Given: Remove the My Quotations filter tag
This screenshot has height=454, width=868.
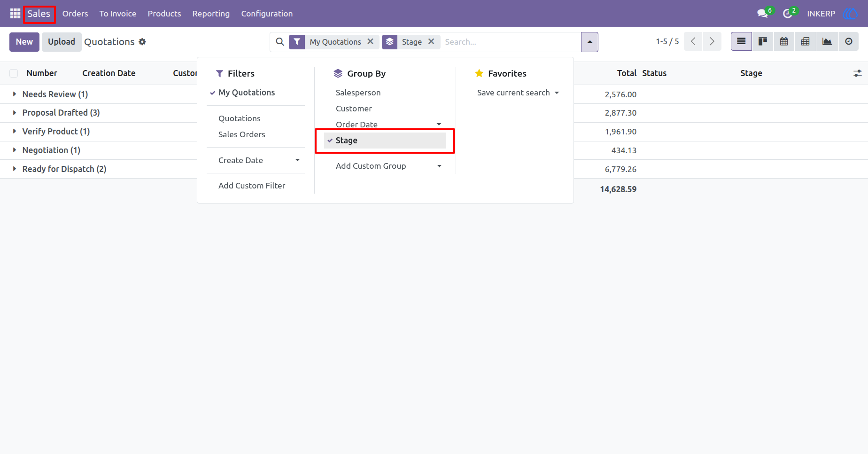Looking at the screenshot, I should pos(371,41).
